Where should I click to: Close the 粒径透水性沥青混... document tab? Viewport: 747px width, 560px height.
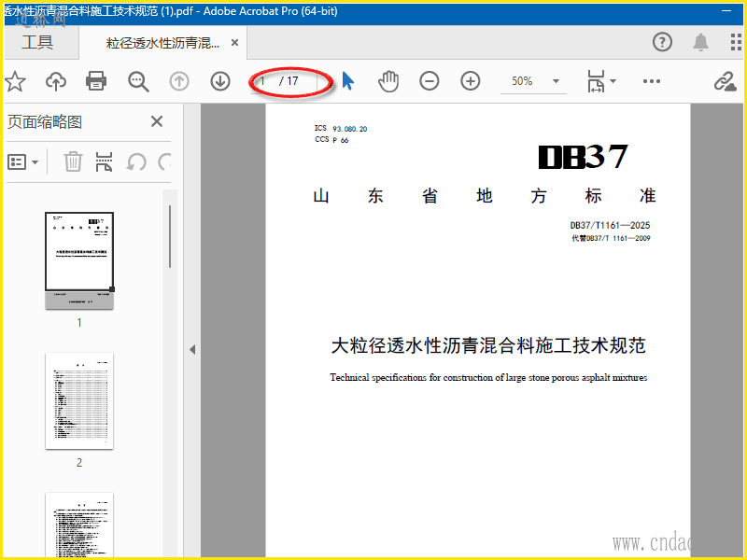pyautogui.click(x=234, y=43)
